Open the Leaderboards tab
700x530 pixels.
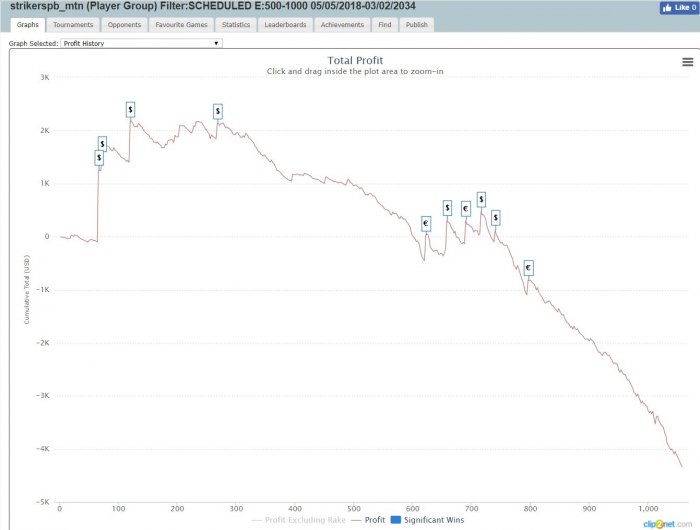click(285, 25)
